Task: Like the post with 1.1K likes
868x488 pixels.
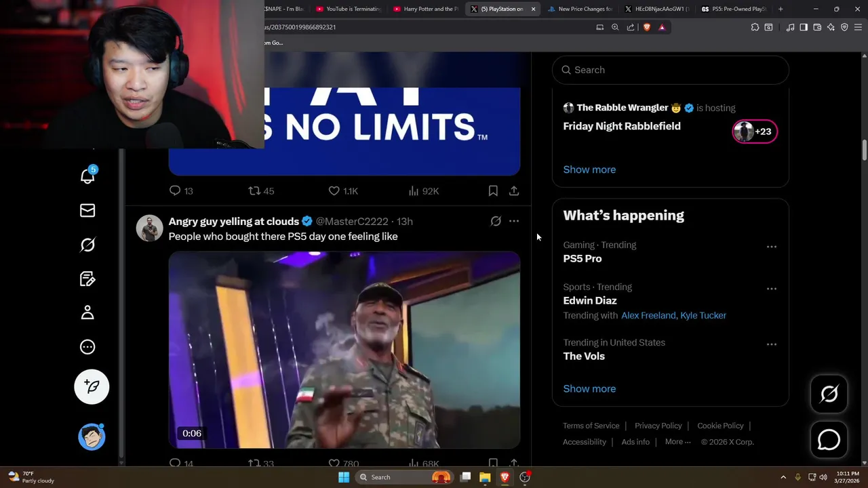Action: tap(343, 191)
